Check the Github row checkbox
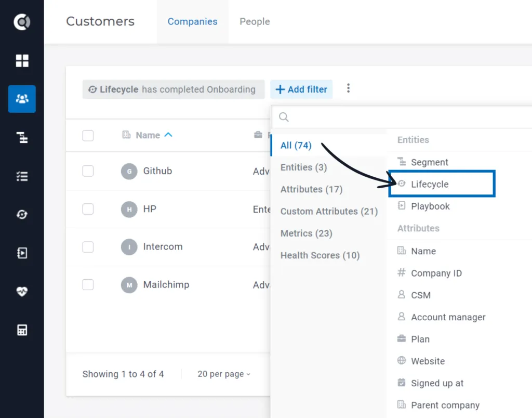This screenshot has height=418, width=532. (88, 171)
